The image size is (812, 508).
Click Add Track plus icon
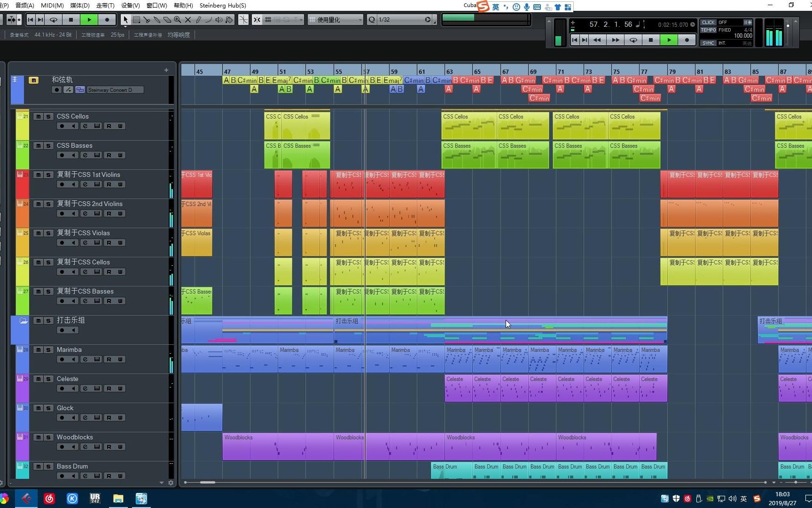tap(166, 70)
